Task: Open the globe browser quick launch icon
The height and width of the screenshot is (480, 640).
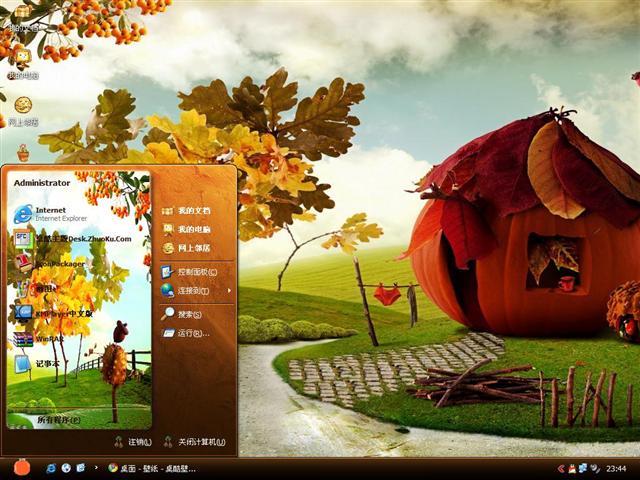Action: [66, 468]
